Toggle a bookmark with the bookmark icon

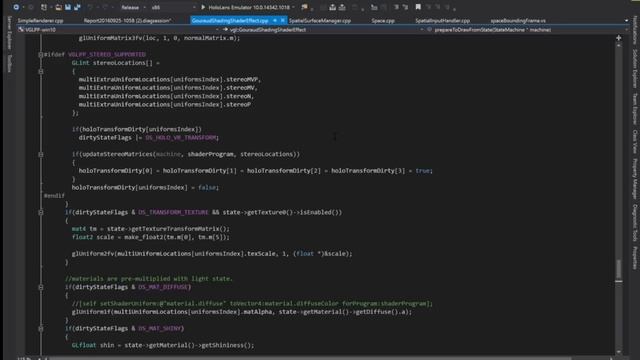(418, 7)
